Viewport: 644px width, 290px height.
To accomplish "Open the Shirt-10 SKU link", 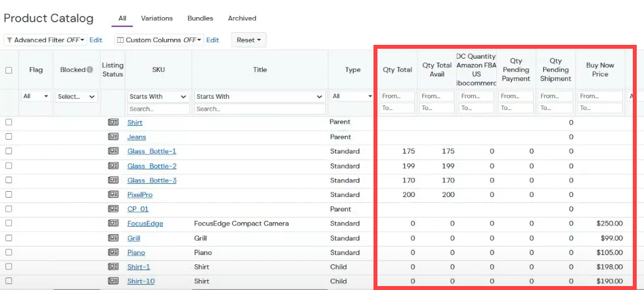I will pos(141,281).
